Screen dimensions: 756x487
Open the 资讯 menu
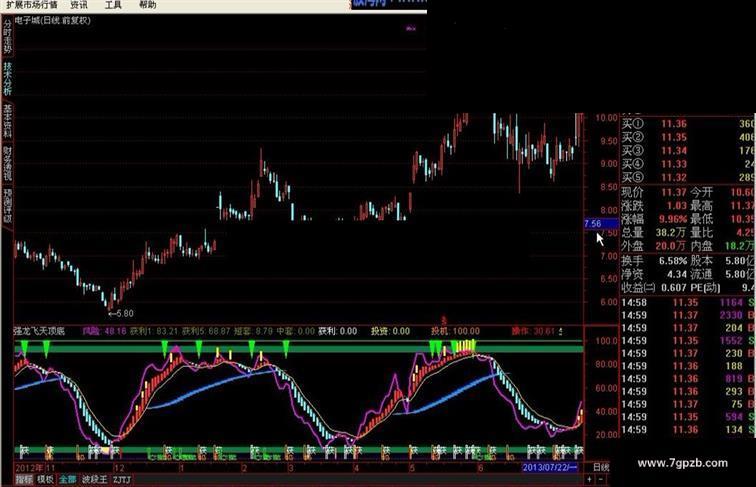pyautogui.click(x=79, y=5)
